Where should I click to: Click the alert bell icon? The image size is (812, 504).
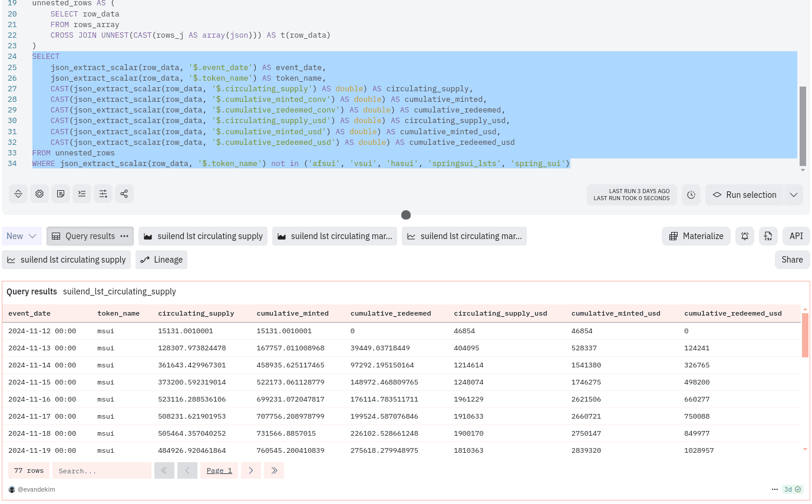point(745,236)
